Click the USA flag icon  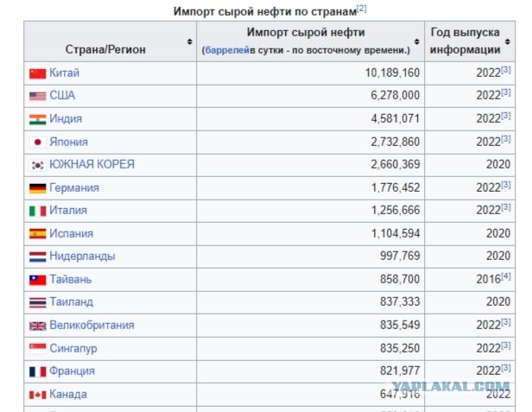[x=37, y=96]
